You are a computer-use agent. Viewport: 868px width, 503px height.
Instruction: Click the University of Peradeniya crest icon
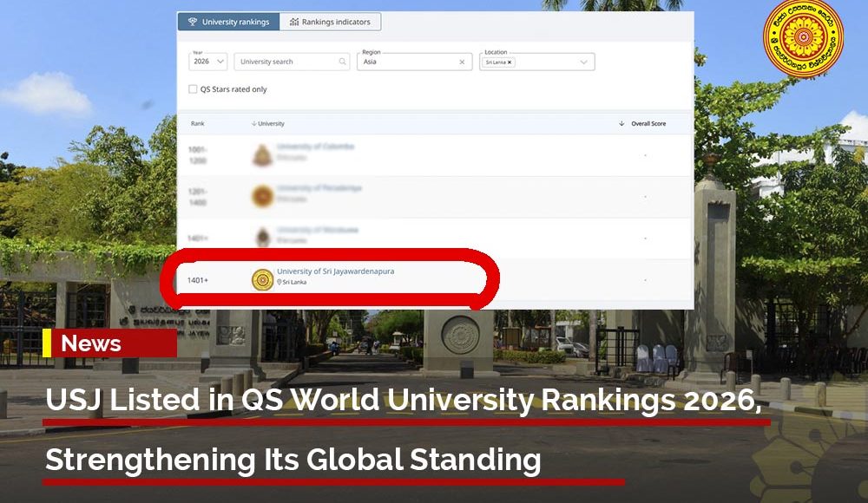point(261,196)
